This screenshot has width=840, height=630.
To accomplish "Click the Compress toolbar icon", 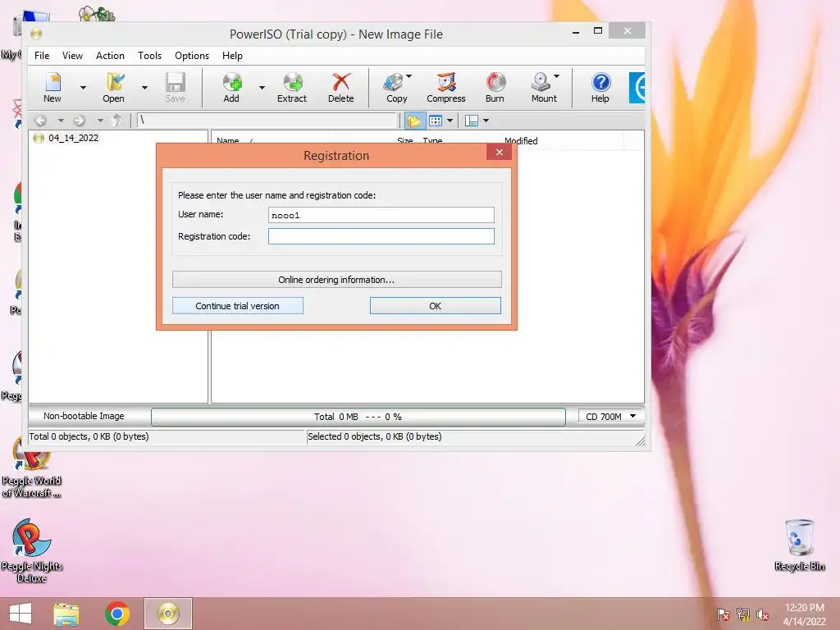I will click(x=446, y=87).
